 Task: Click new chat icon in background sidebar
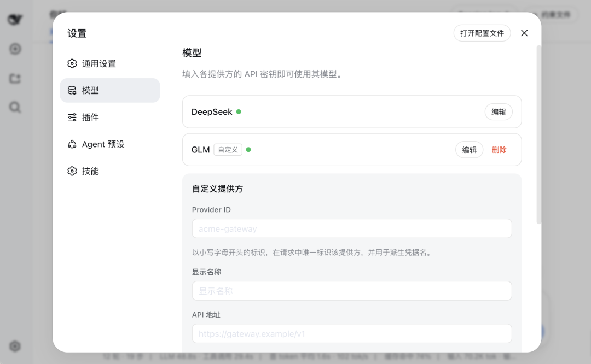tap(15, 49)
